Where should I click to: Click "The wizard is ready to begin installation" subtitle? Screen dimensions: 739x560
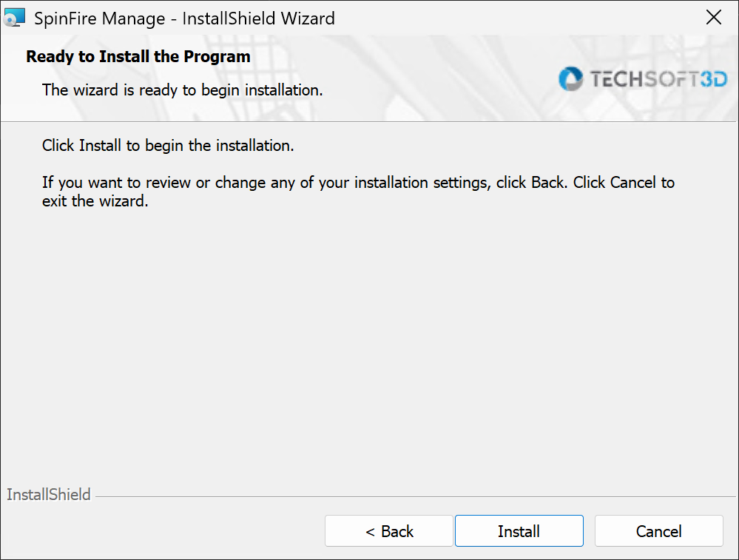(x=183, y=90)
